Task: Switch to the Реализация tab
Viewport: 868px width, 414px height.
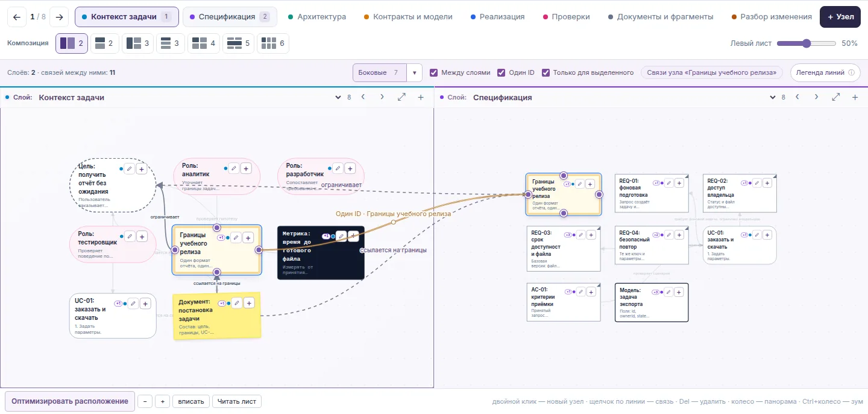Action: (x=498, y=17)
